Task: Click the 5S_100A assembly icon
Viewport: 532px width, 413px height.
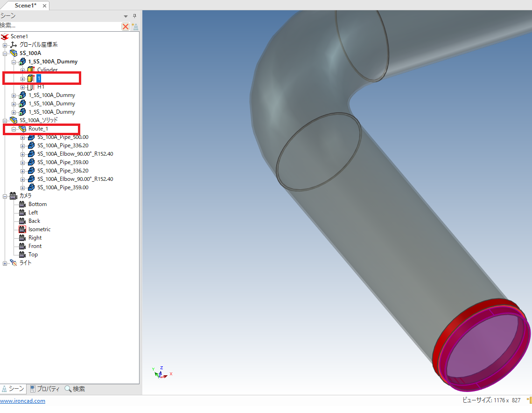Action: click(14, 53)
